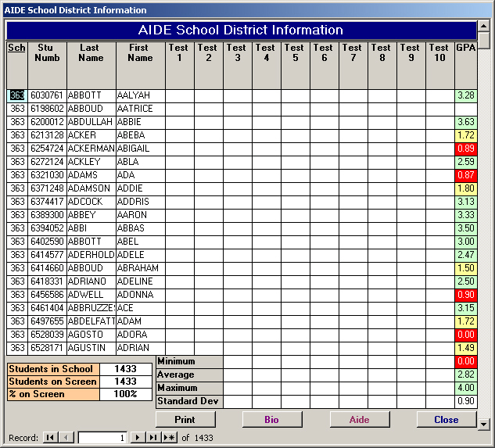Click the record number input box
Image resolution: width=495 pixels, height=448 pixels.
(102, 438)
